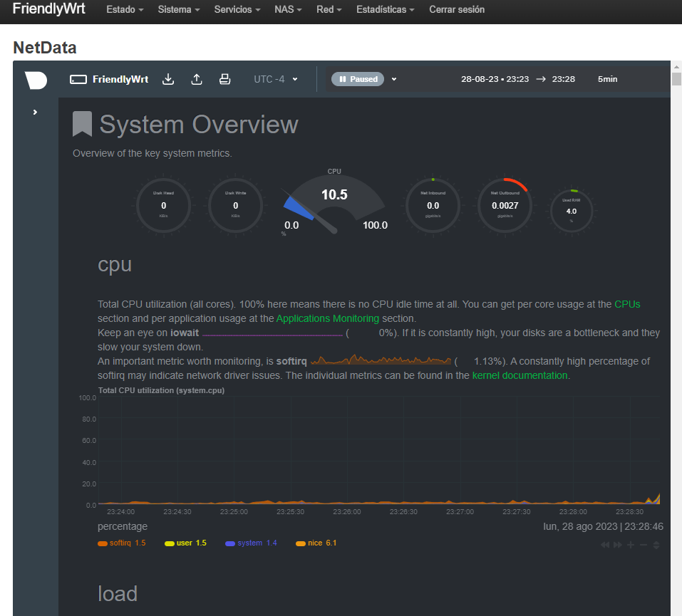Open the kernel documentation link
Image resolution: width=682 pixels, height=616 pixels.
point(520,375)
